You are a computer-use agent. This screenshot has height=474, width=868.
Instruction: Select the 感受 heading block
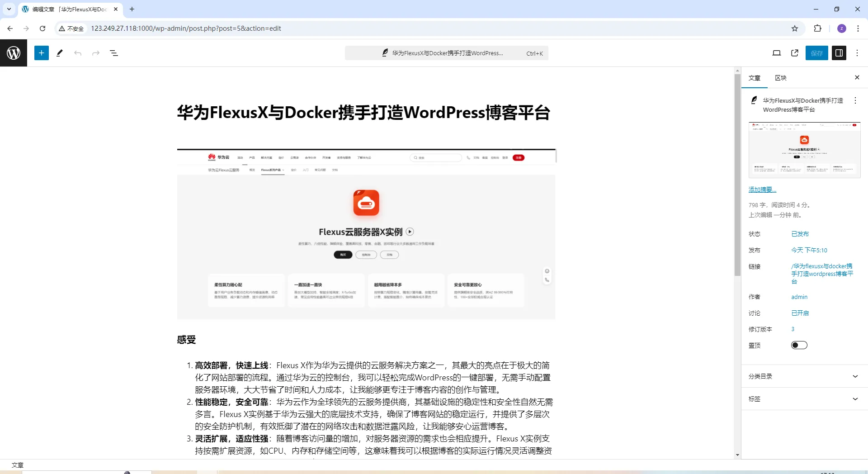(186, 340)
